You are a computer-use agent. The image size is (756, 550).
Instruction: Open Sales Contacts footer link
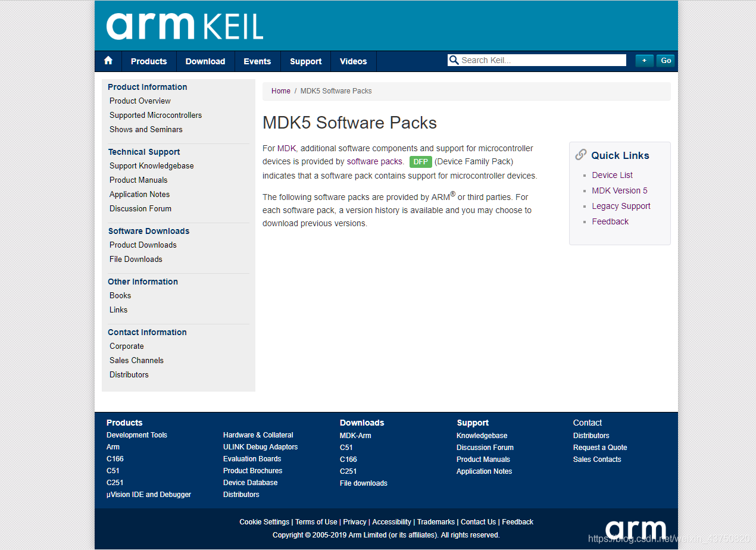(x=597, y=460)
